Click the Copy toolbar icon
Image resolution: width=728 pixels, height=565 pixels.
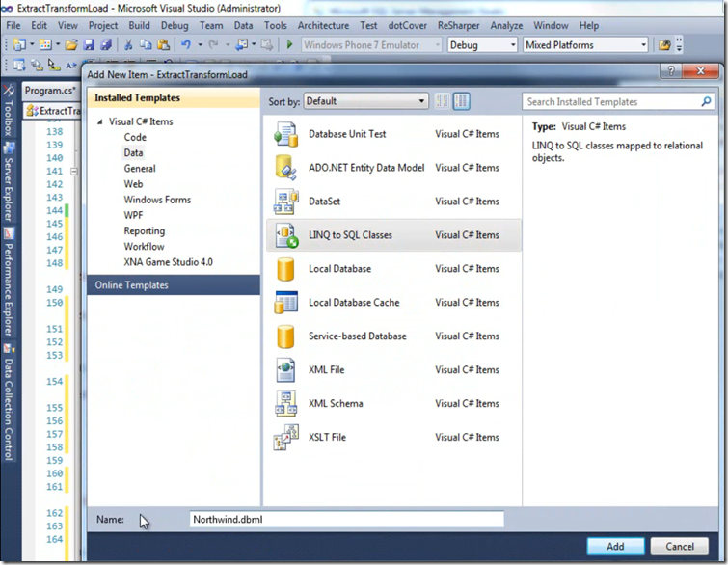click(146, 45)
